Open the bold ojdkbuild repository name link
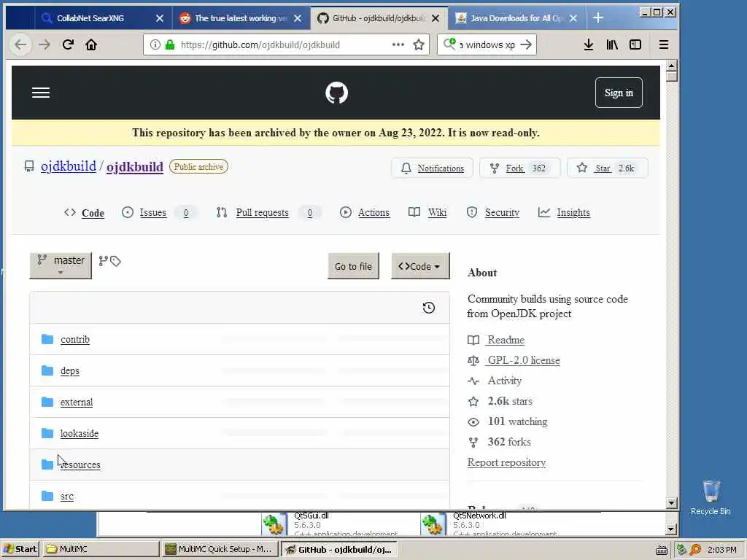747x560 pixels. pos(135,167)
